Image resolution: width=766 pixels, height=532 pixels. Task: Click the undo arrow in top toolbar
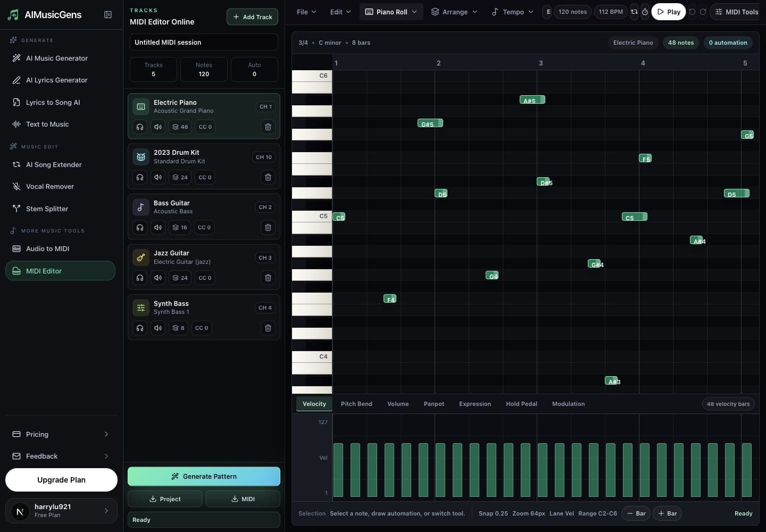point(692,12)
